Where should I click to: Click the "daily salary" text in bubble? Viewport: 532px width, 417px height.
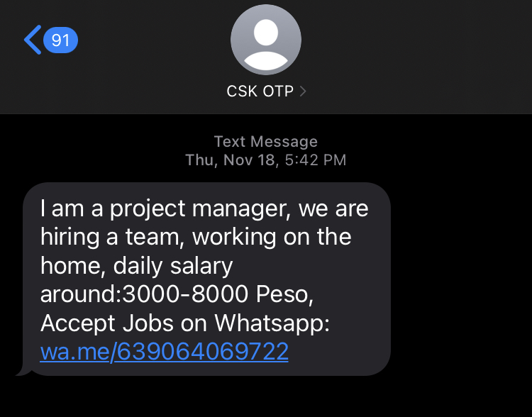point(173,265)
